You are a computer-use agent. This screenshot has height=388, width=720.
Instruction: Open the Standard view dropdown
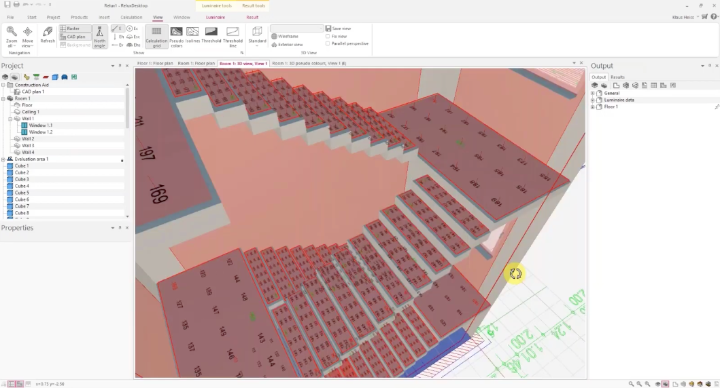(x=257, y=36)
